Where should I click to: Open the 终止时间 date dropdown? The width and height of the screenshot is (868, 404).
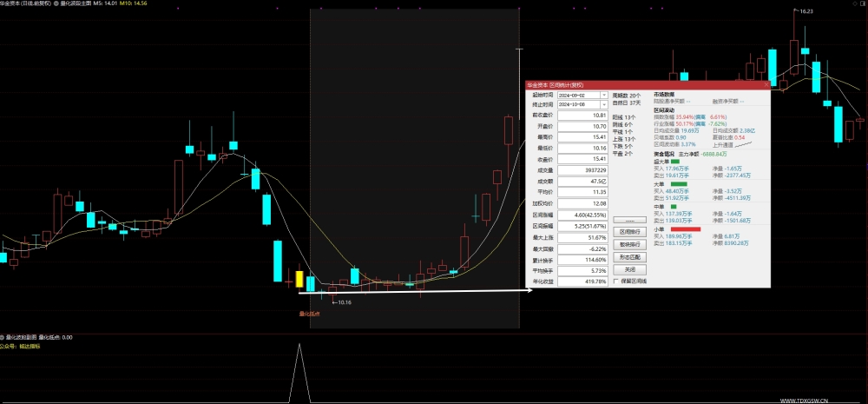coord(604,104)
